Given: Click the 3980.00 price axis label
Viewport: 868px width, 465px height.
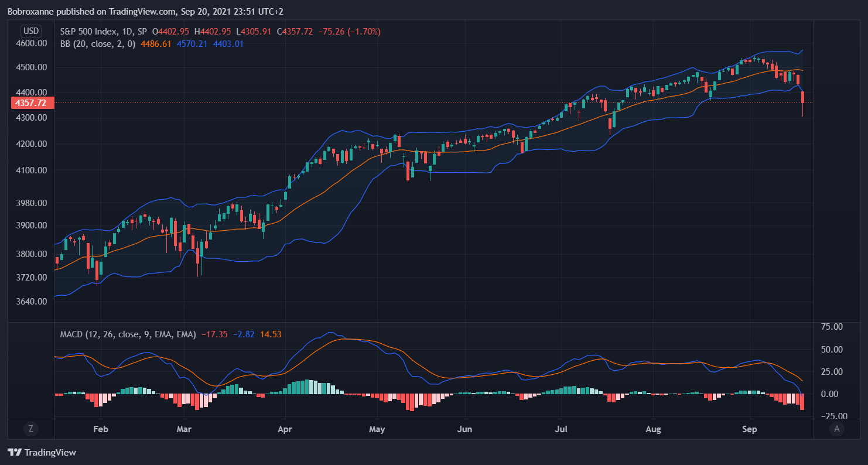Looking at the screenshot, I should (x=31, y=203).
